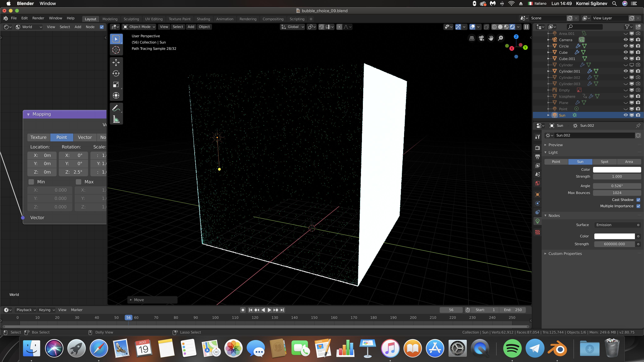Disable the Cast Shadow checkbox
Viewport: 644px width, 362px height.
638,200
